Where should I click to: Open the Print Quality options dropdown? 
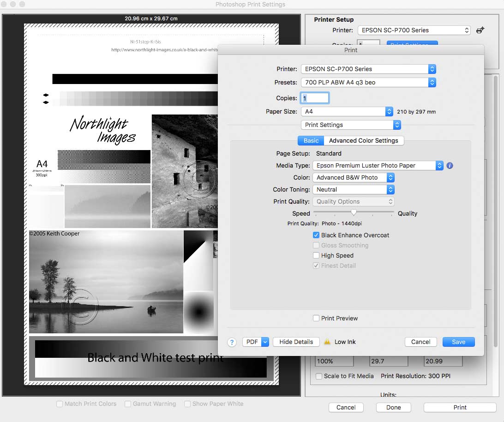pyautogui.click(x=353, y=202)
